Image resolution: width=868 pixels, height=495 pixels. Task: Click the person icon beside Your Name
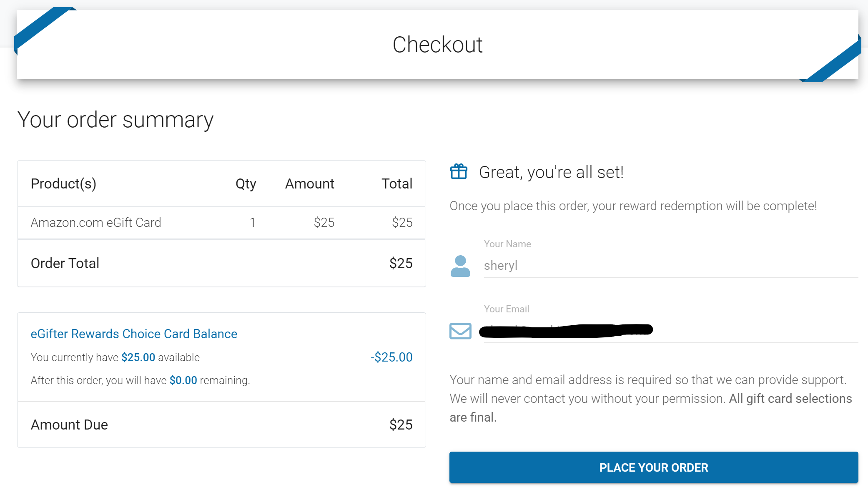click(x=460, y=266)
